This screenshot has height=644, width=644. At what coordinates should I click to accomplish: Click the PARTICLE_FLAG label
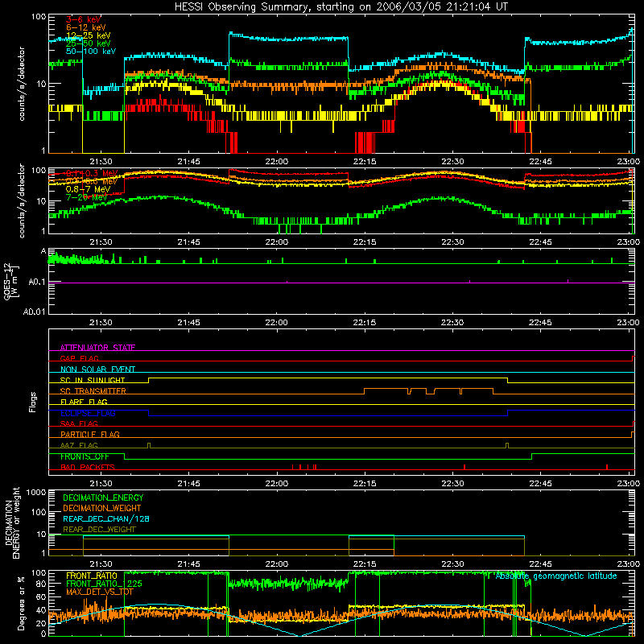coord(90,434)
